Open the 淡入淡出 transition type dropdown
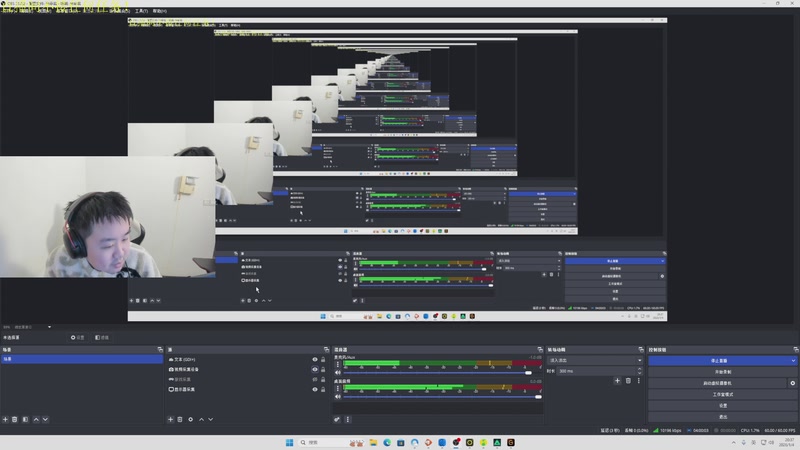The width and height of the screenshot is (800, 450). pos(595,360)
